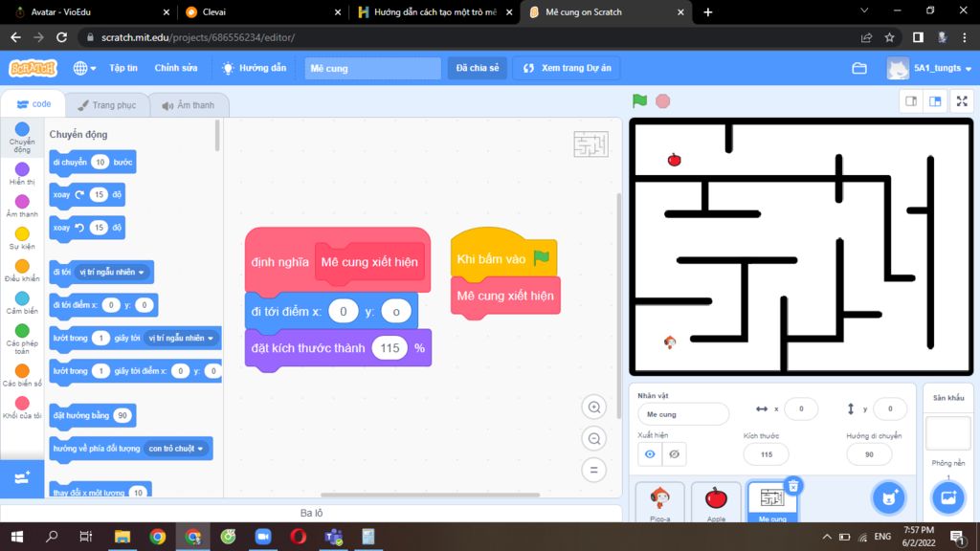
Task: Click the Xem trang Dự án button
Action: (567, 69)
